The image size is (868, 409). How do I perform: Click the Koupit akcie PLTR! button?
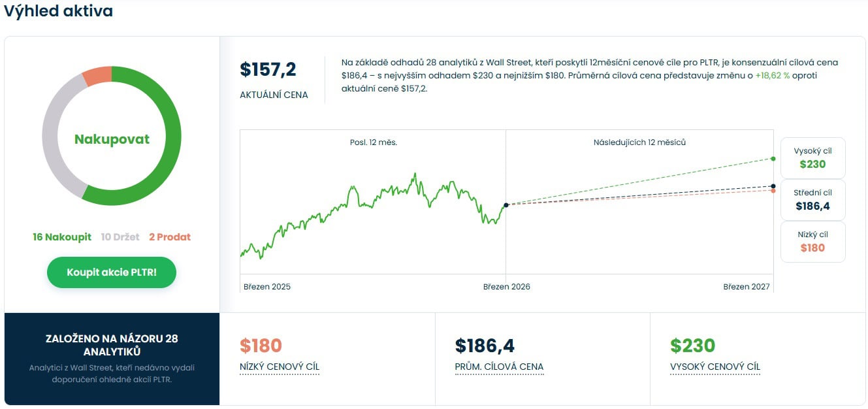(112, 272)
